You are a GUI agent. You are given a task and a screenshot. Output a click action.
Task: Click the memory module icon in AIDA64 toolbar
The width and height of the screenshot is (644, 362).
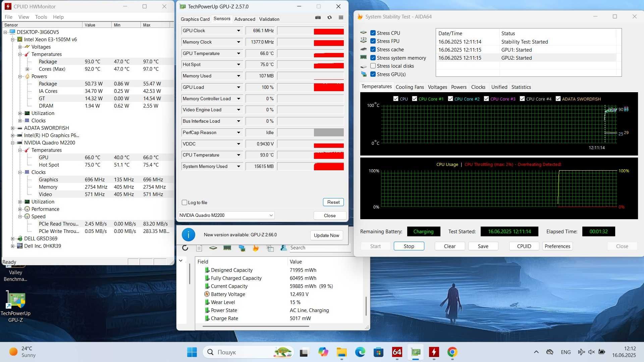pyautogui.click(x=227, y=248)
